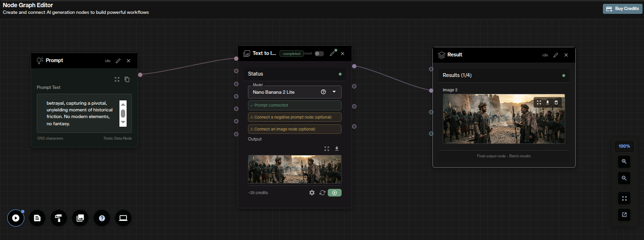
Task: Click the 'completed' status badge
Action: click(291, 54)
